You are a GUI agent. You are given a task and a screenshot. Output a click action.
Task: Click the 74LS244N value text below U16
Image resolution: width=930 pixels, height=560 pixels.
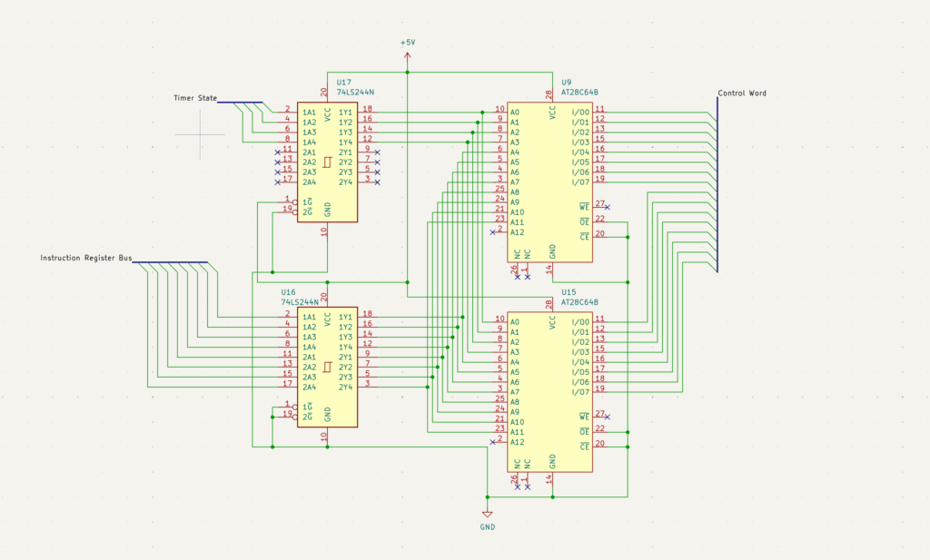[300, 301]
